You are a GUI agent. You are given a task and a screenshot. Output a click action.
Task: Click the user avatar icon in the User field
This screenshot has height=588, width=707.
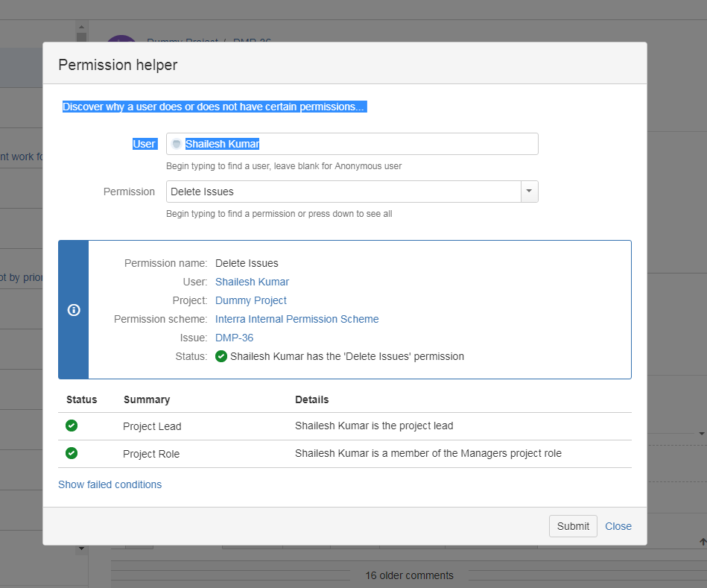click(177, 144)
